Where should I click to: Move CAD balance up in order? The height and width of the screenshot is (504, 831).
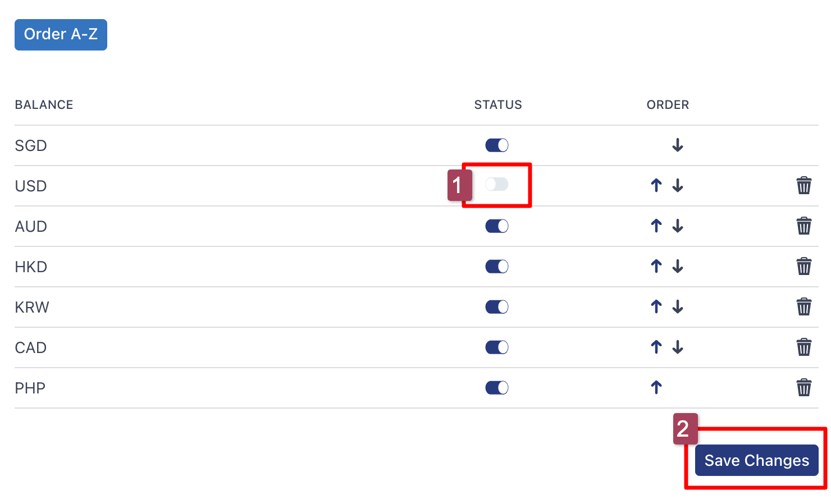tap(656, 347)
